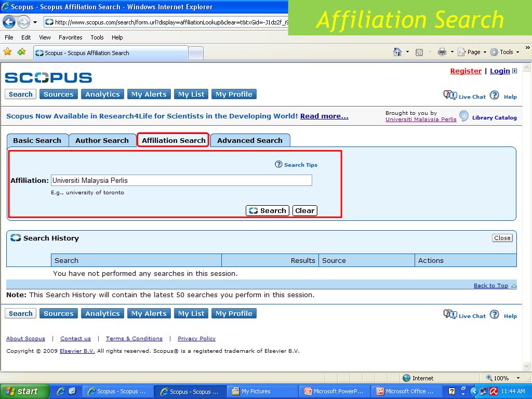
Task: Click the Home icon in the IE toolbar
Action: click(x=397, y=52)
